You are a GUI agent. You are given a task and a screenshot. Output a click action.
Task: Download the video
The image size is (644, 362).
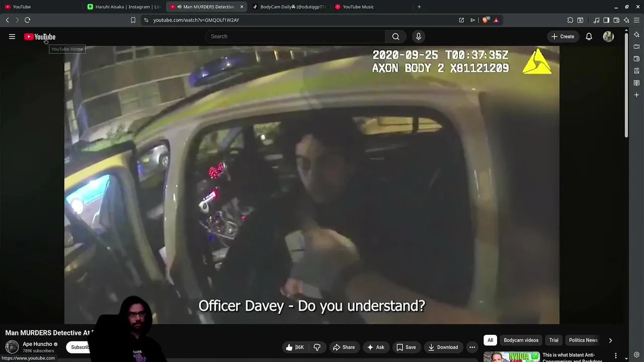click(443, 347)
